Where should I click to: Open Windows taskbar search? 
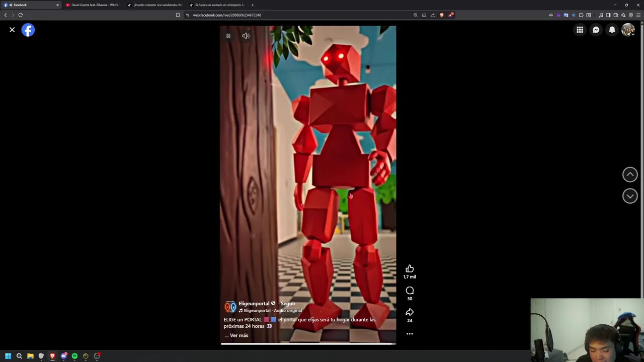point(19,356)
